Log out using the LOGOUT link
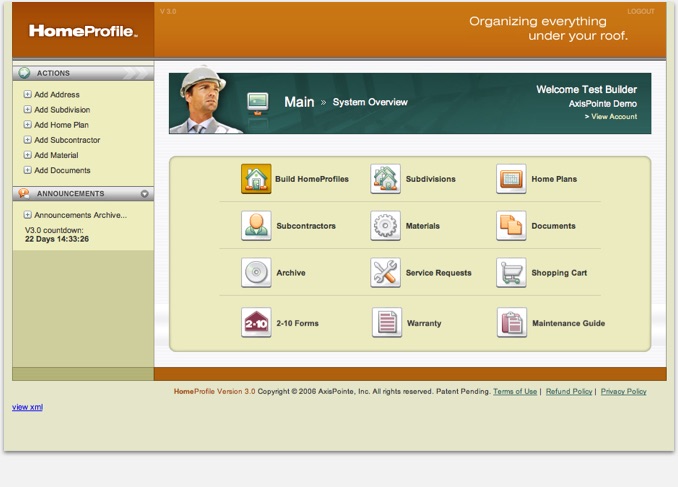Image resolution: width=678 pixels, height=487 pixels. 641,11
